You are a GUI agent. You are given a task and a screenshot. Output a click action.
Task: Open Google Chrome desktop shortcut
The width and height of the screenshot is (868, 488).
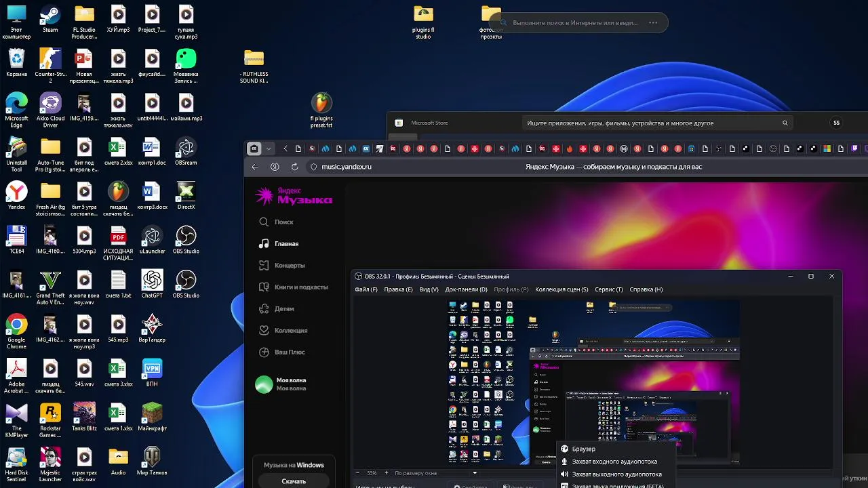coord(16,331)
